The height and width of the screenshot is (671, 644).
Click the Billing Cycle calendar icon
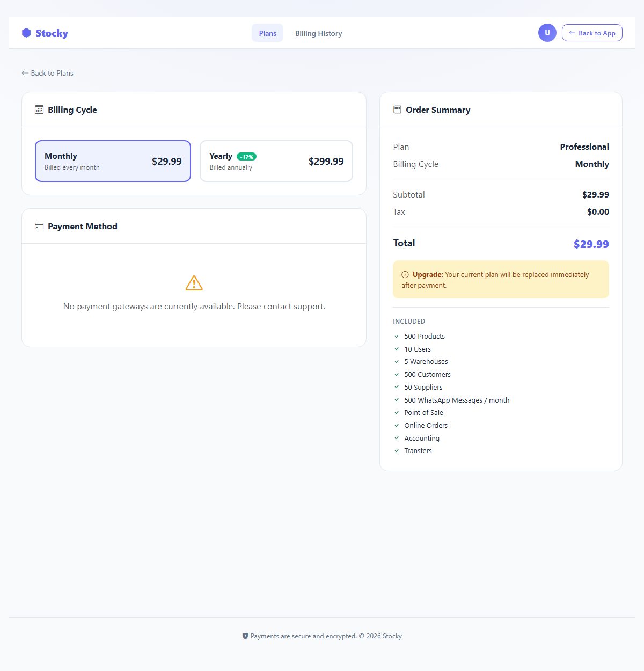39,110
